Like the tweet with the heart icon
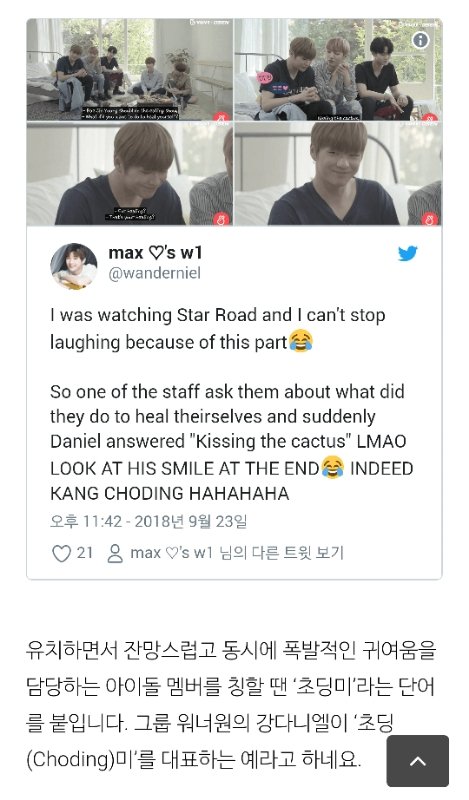The image size is (469, 800). [x=61, y=553]
